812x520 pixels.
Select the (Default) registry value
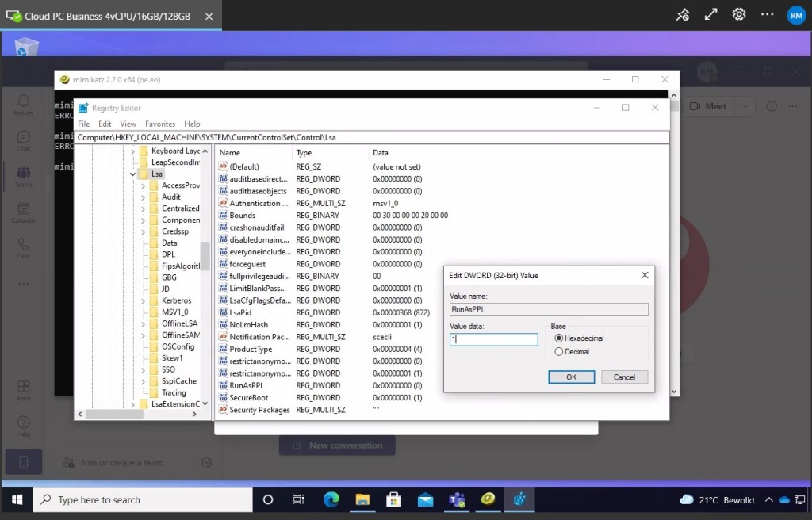click(244, 166)
